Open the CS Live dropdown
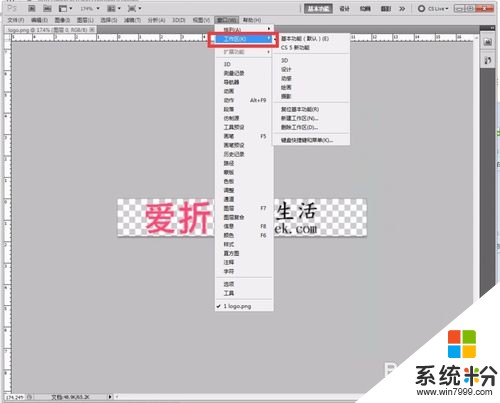This screenshot has height=403, width=500. (433, 9)
